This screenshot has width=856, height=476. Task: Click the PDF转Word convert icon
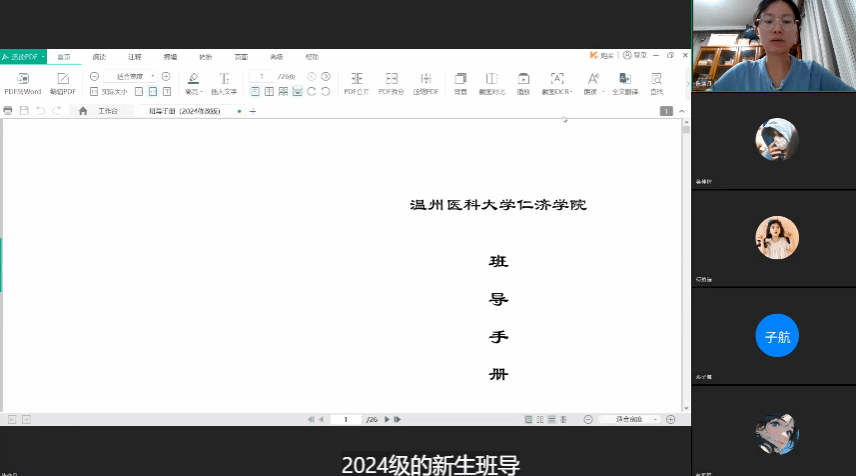pos(22,81)
